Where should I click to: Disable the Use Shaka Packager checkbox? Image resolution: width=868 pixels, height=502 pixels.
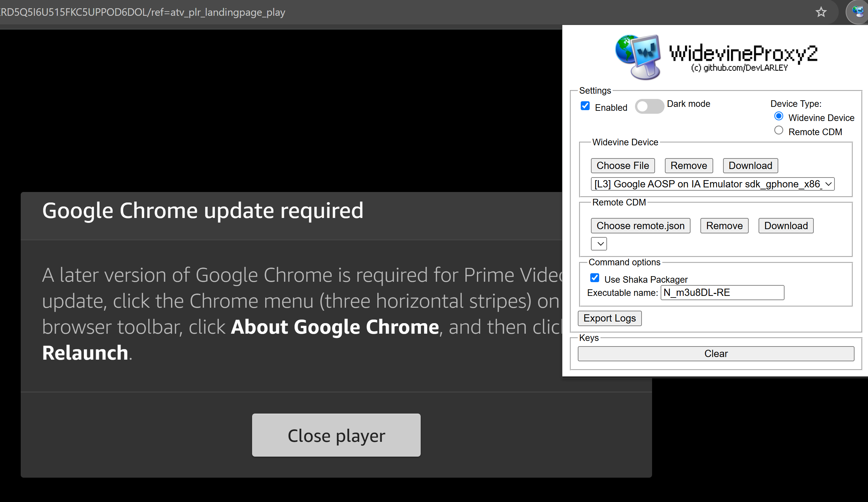coord(595,278)
